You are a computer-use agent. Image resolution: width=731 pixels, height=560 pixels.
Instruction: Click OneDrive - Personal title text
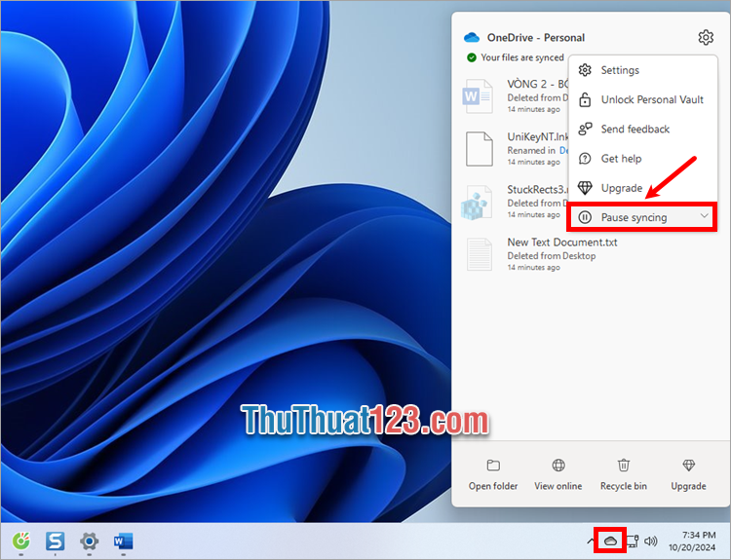pyautogui.click(x=536, y=38)
